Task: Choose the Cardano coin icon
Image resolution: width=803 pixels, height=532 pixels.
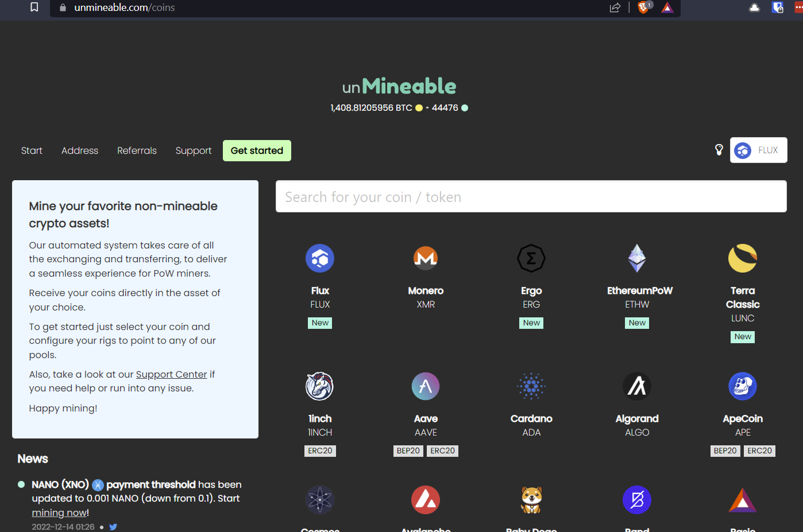Action: point(531,386)
